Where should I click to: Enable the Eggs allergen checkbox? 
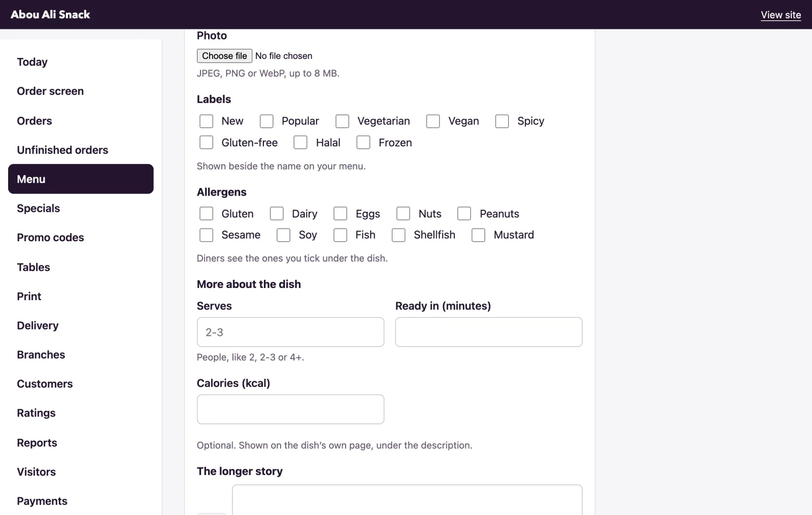(x=340, y=214)
